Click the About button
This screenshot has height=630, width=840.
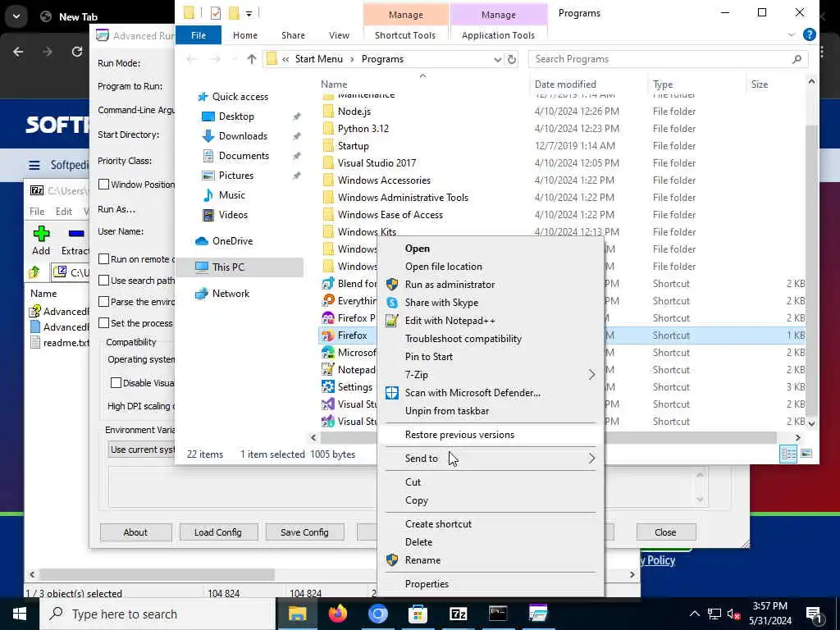(135, 532)
